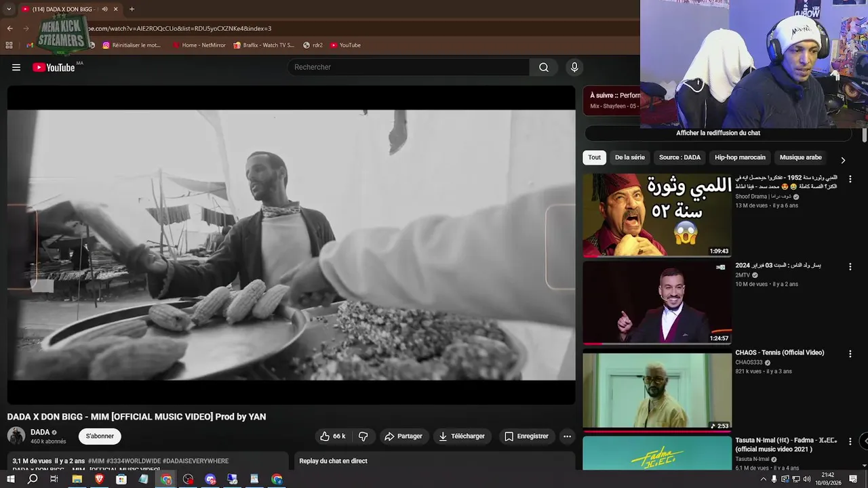Viewport: 868px width, 488px height.
Task: Open options for Tasuta N-Imal video
Action: 850,442
